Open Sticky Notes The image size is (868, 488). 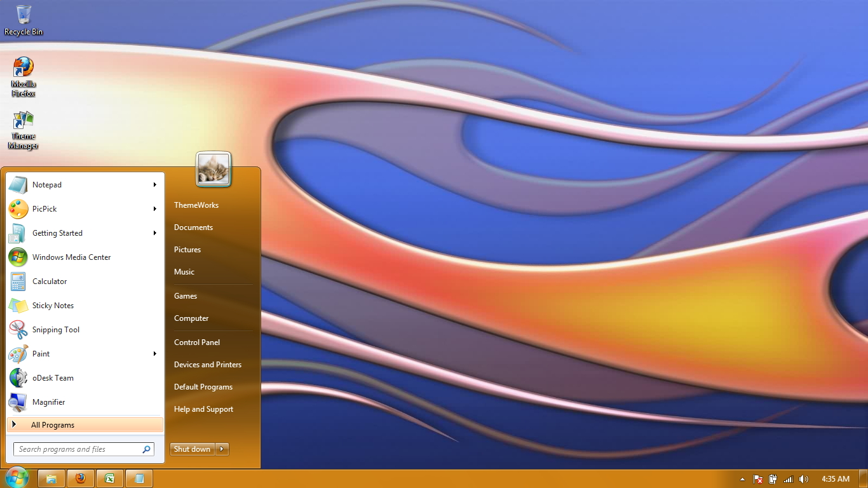53,306
